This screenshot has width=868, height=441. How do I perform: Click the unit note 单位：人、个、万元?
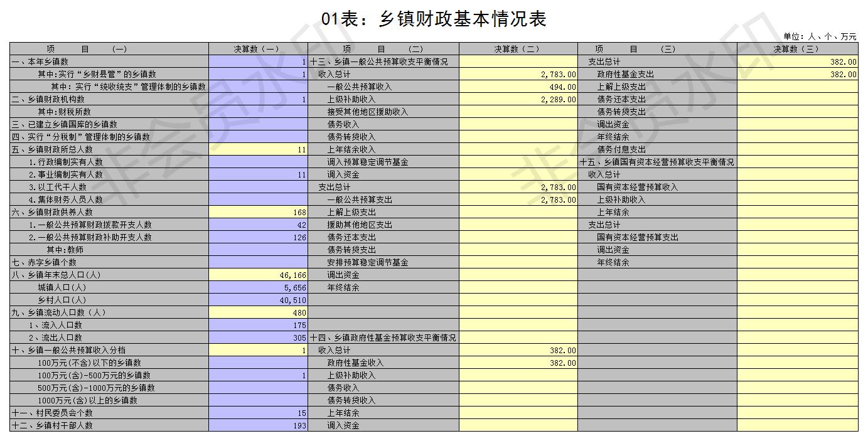[820, 36]
